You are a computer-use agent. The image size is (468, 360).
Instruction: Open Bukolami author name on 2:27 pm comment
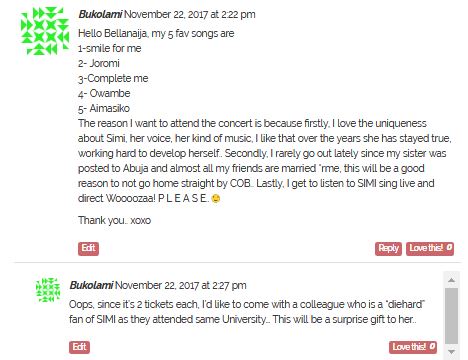pyautogui.click(x=91, y=286)
